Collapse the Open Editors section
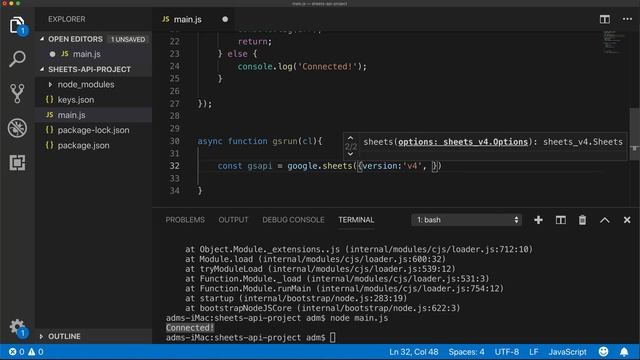The image size is (640, 360). pos(42,39)
